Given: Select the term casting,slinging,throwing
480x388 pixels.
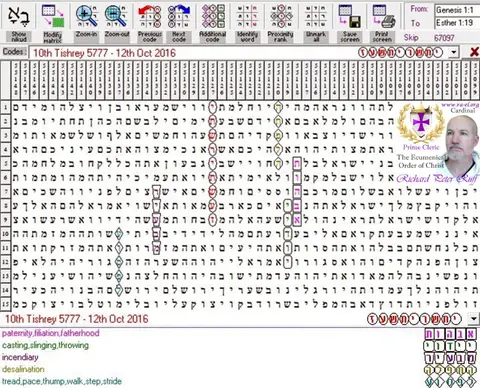Looking at the screenshot, I should pyautogui.click(x=45, y=345).
